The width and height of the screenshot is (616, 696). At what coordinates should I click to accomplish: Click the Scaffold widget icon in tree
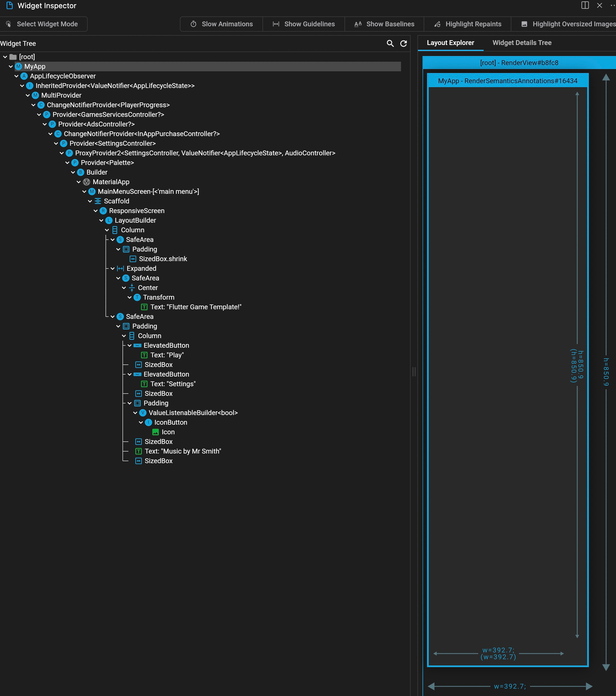[x=98, y=201]
